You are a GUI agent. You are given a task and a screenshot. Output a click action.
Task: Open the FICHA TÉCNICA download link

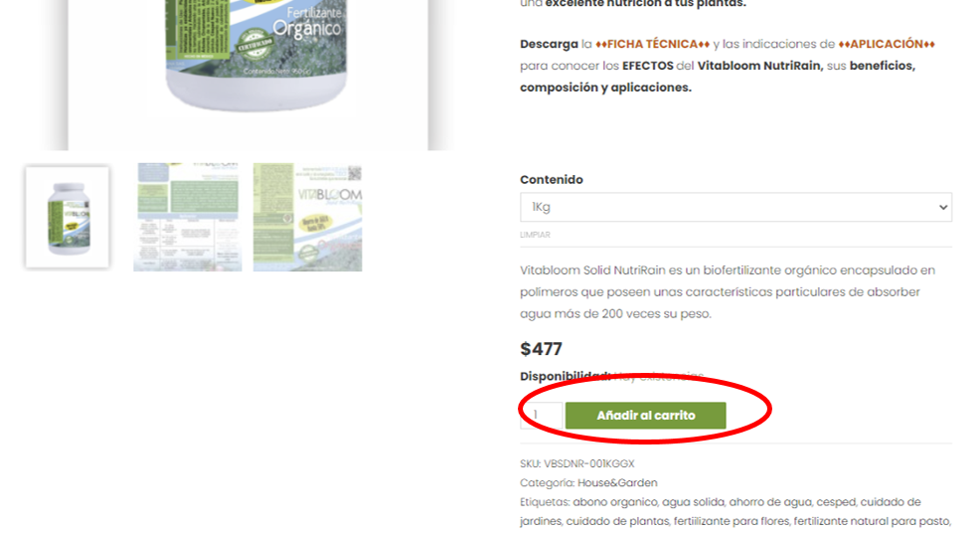[x=652, y=44]
